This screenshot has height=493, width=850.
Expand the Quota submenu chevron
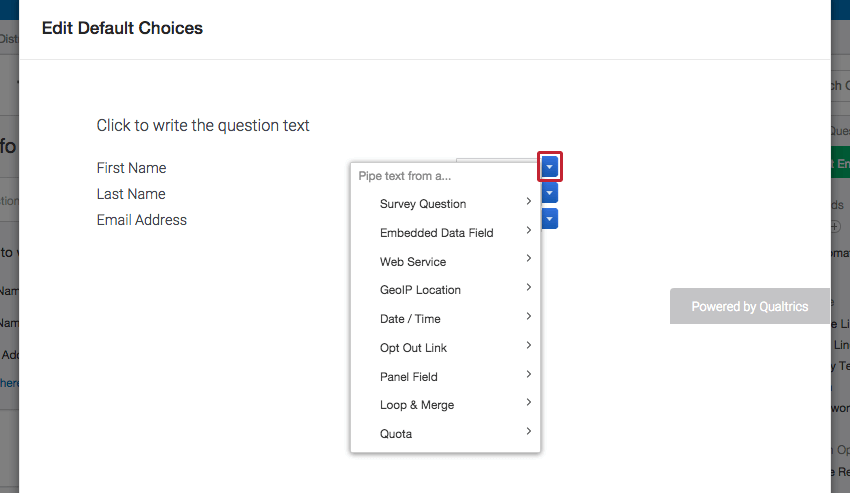tap(528, 432)
